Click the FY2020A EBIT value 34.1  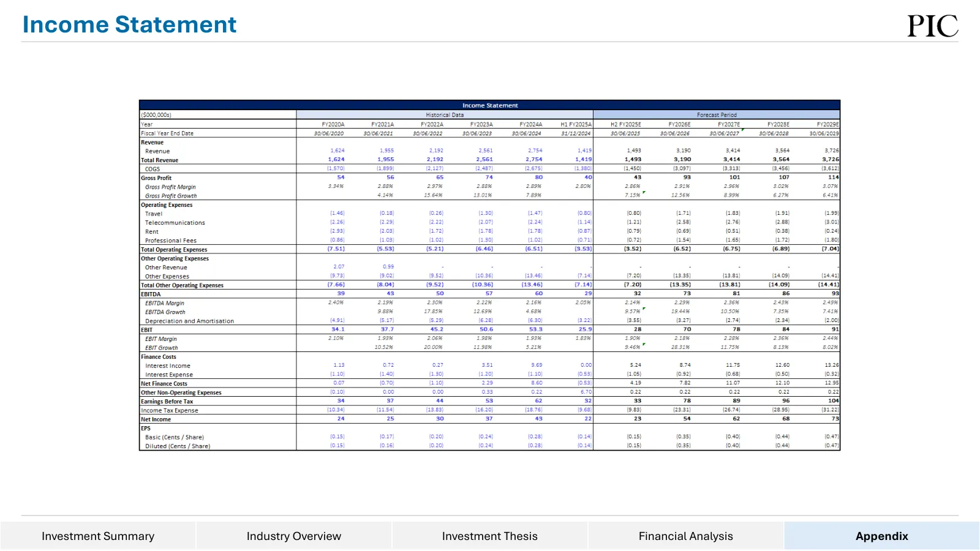pyautogui.click(x=338, y=329)
